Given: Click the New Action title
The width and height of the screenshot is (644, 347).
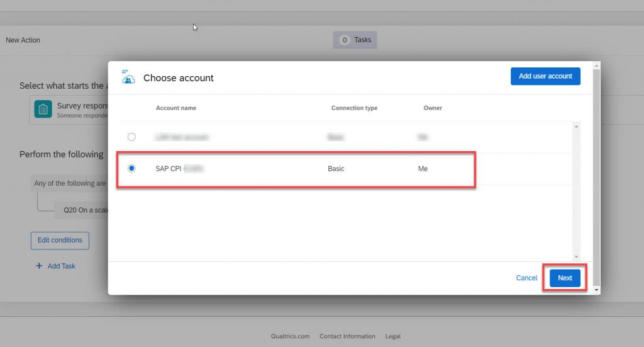Looking at the screenshot, I should pos(23,40).
